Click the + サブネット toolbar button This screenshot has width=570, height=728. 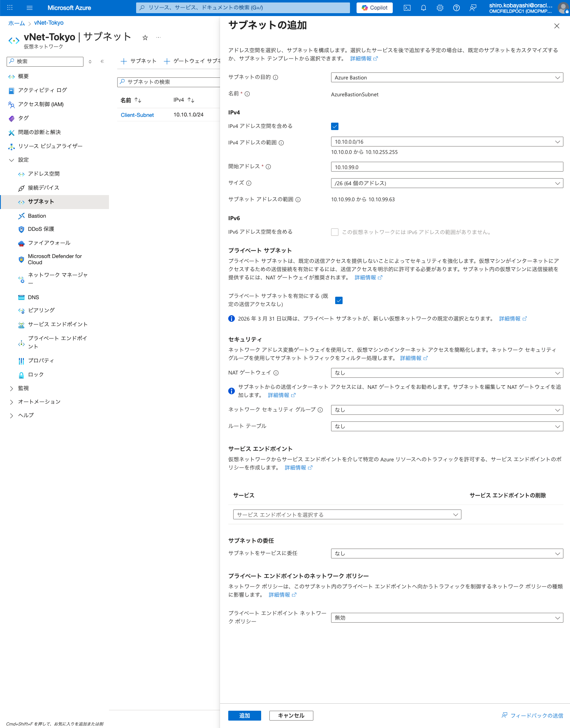(x=139, y=61)
